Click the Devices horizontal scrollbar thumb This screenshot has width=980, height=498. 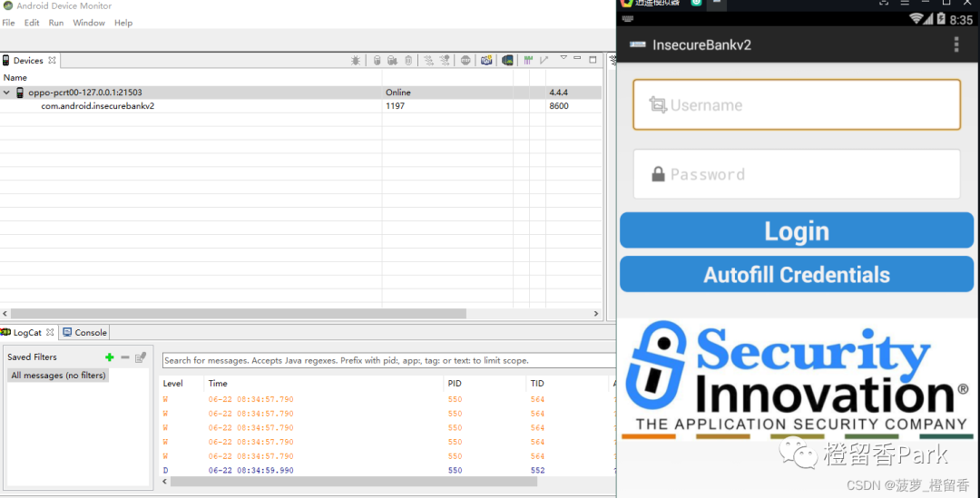click(x=238, y=314)
